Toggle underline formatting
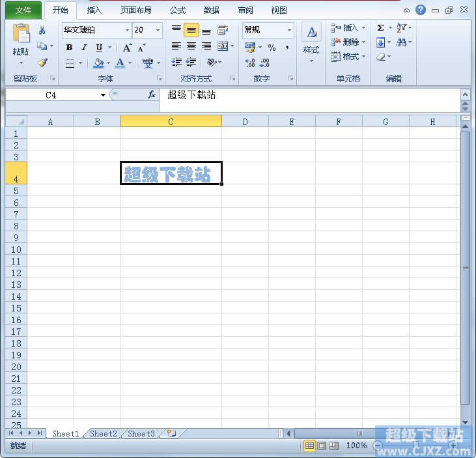 (99, 48)
